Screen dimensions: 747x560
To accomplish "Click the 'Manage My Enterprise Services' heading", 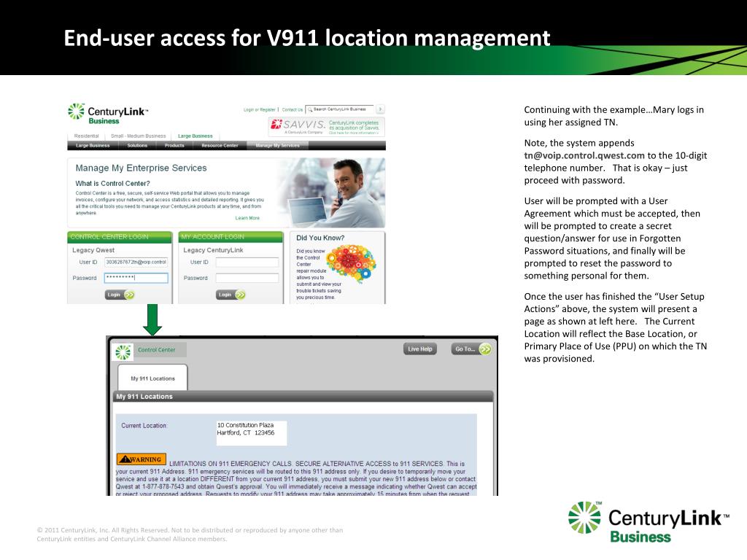I will pyautogui.click(x=141, y=168).
